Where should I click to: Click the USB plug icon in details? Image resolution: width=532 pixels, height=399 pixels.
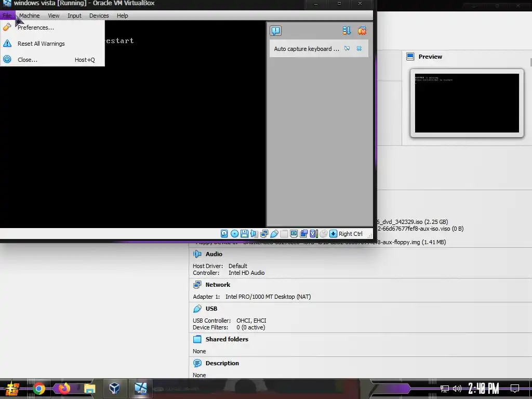tap(197, 309)
